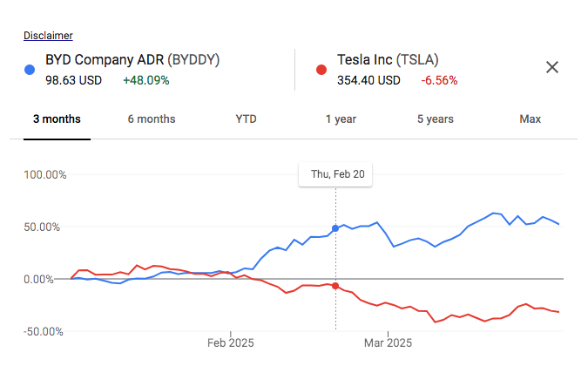Click Tesla -6.56% change value
This screenshot has width=588, height=373.
pyautogui.click(x=439, y=80)
